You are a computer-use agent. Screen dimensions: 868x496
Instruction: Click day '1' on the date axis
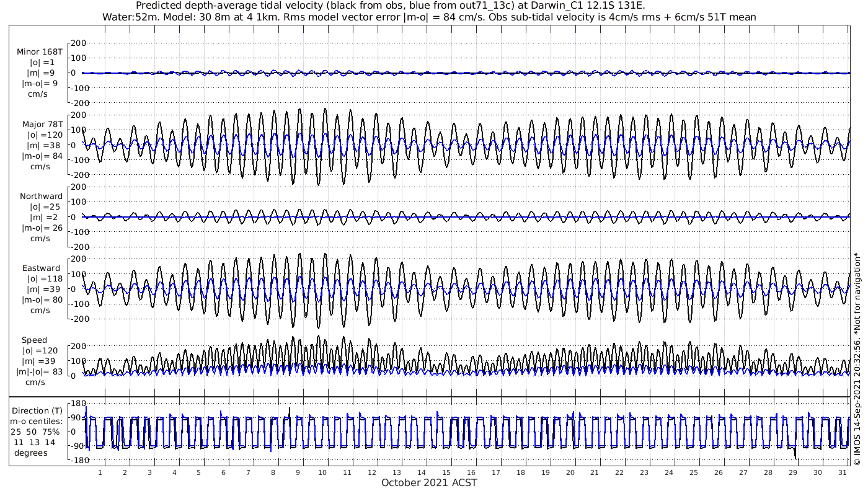pyautogui.click(x=100, y=472)
